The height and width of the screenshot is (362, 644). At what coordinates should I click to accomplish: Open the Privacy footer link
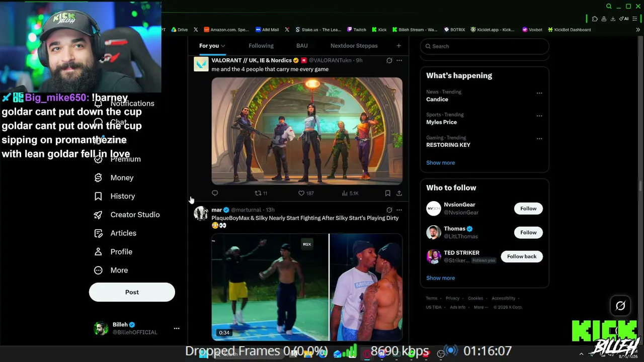click(452, 298)
